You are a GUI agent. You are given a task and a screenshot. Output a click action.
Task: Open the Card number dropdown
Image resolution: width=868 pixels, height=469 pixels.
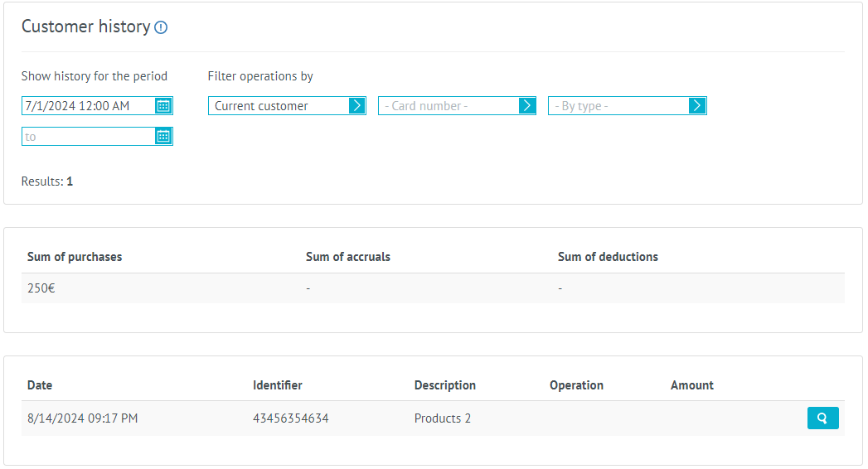[448, 105]
